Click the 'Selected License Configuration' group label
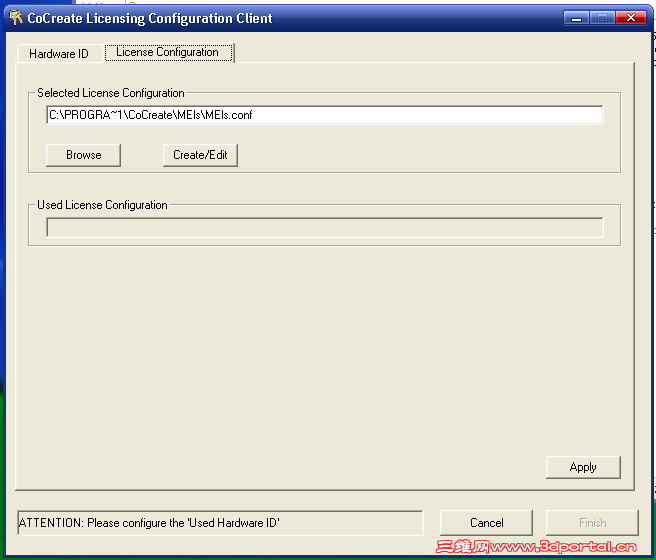 tap(111, 93)
